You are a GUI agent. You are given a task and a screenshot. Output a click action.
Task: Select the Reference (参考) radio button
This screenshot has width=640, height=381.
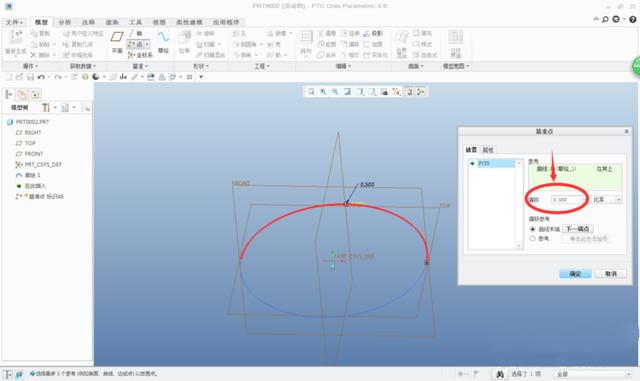coord(532,238)
